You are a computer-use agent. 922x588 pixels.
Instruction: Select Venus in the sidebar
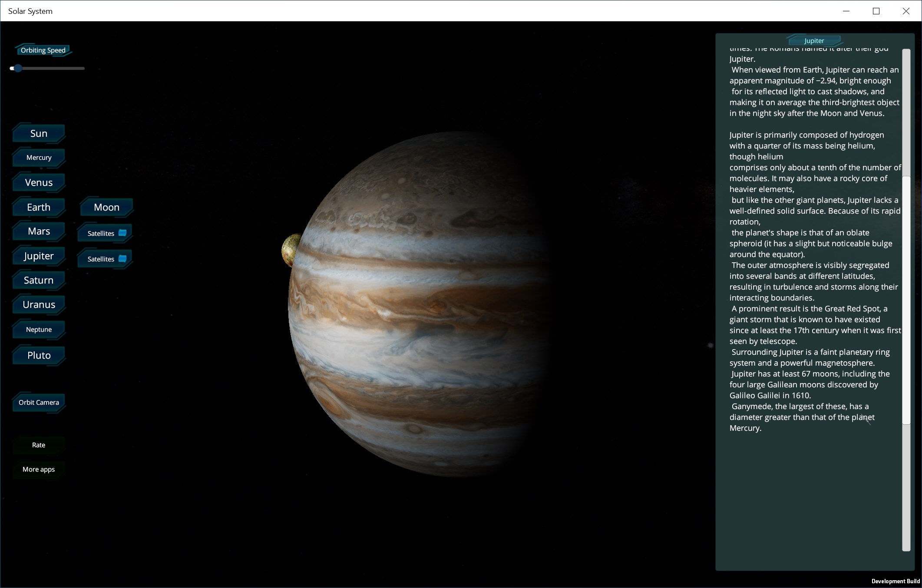tap(38, 182)
